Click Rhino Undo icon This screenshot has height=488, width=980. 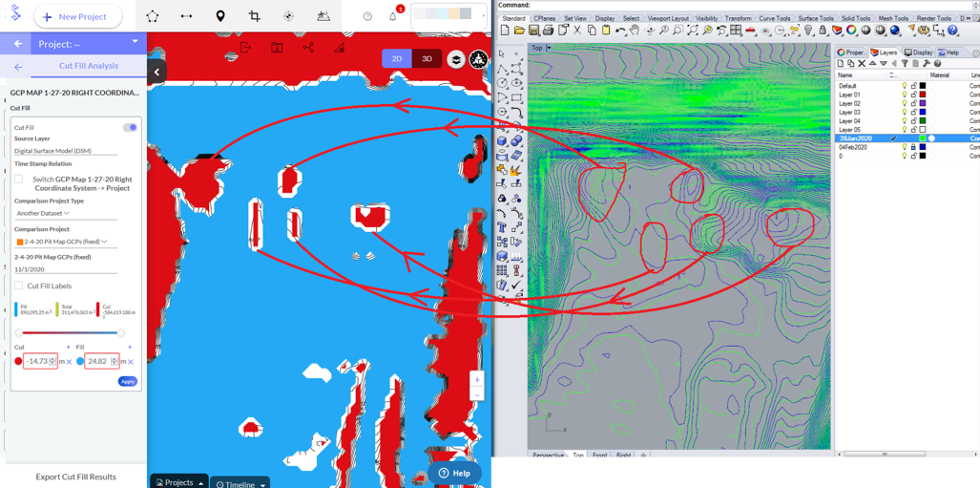[620, 30]
